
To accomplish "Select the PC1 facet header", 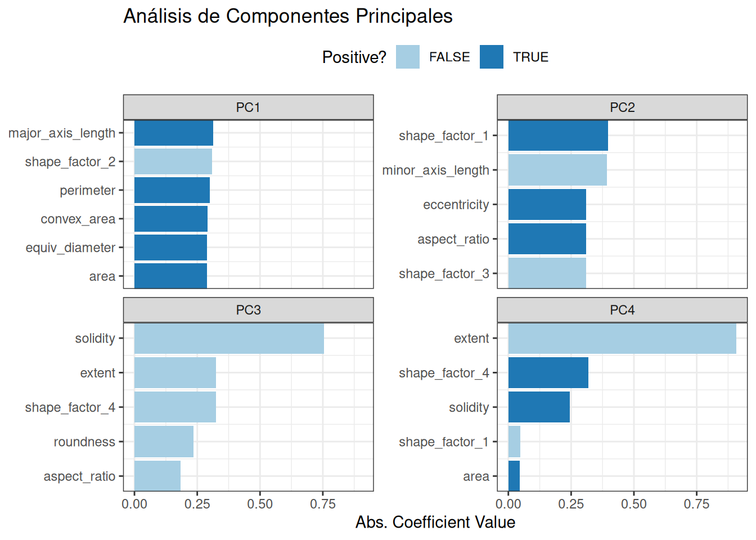I will click(248, 107).
